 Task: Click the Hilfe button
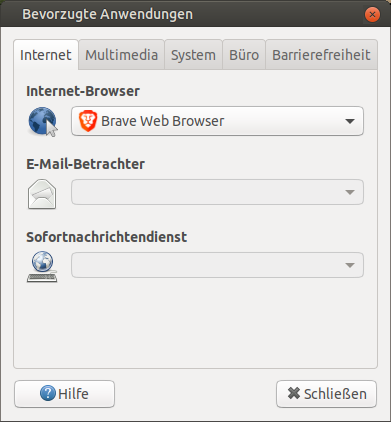tap(64, 394)
